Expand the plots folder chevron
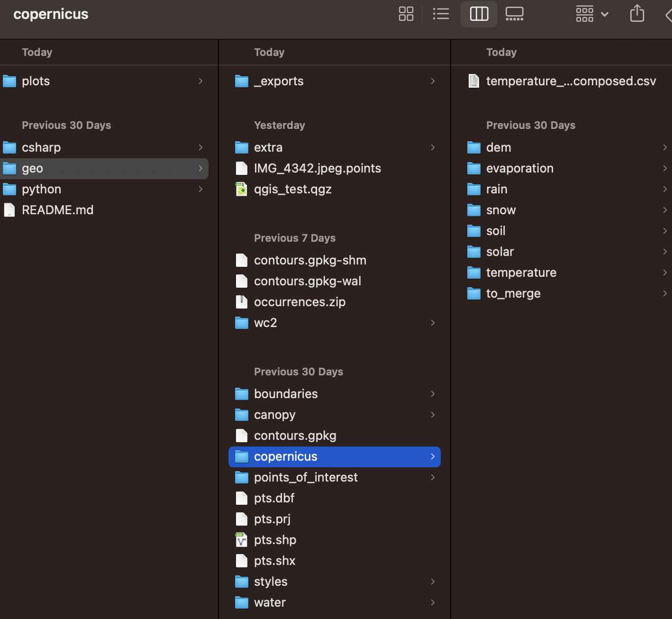The image size is (672, 619). (200, 81)
